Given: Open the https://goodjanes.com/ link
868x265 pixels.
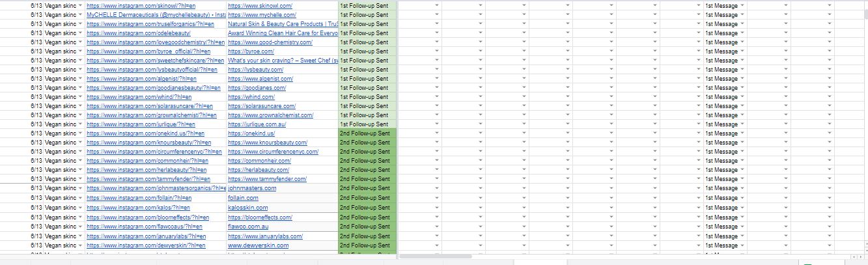Looking at the screenshot, I should point(257,87).
